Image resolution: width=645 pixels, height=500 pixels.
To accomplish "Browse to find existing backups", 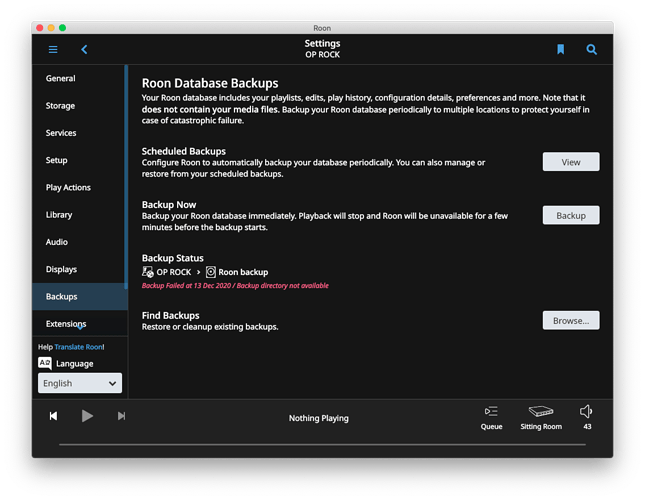I will pyautogui.click(x=571, y=320).
